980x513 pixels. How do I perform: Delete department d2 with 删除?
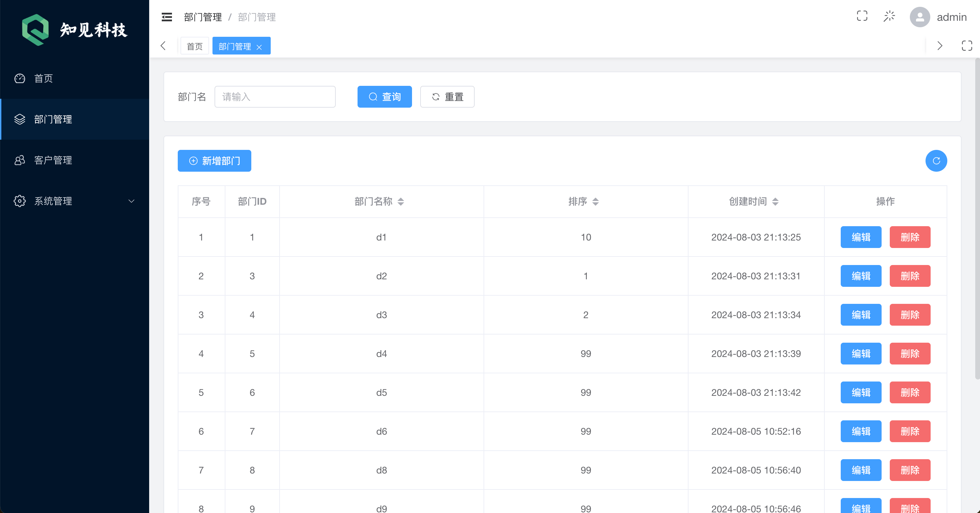coord(910,276)
